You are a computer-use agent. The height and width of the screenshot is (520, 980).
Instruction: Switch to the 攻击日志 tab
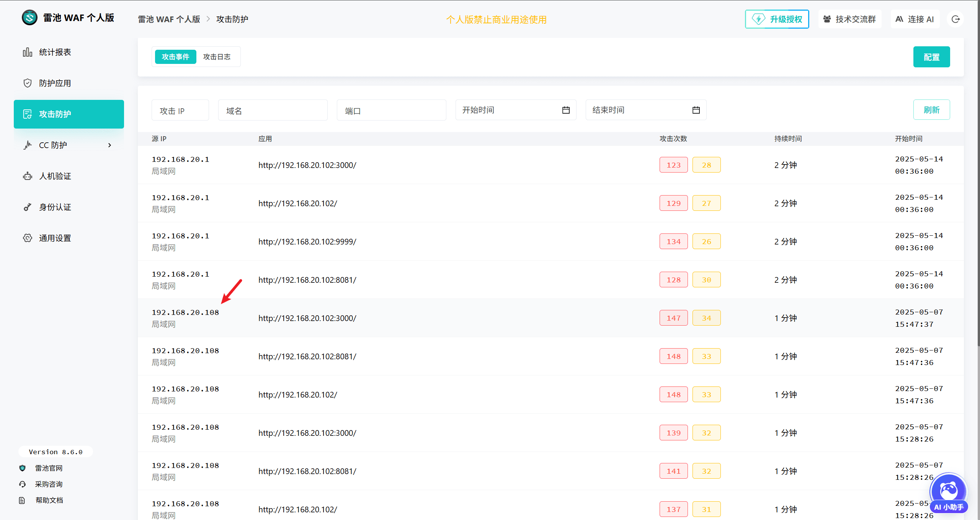pyautogui.click(x=217, y=57)
